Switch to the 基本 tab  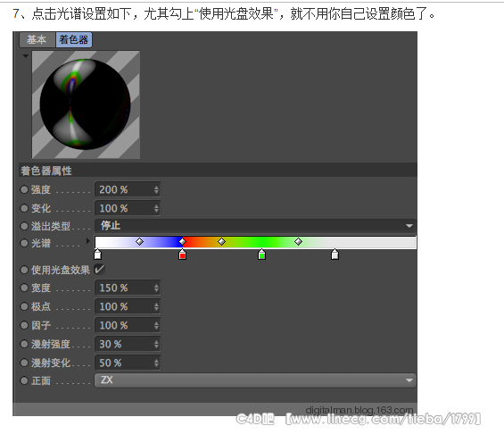pos(37,40)
